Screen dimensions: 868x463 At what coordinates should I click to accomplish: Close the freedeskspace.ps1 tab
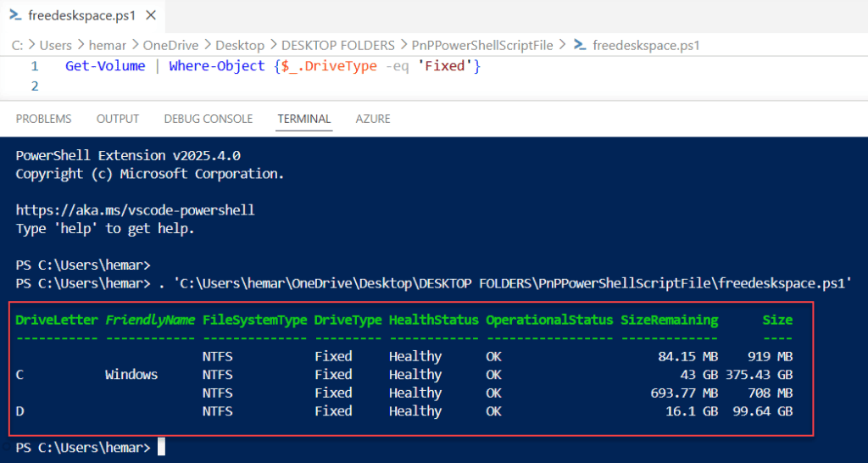pyautogui.click(x=150, y=15)
